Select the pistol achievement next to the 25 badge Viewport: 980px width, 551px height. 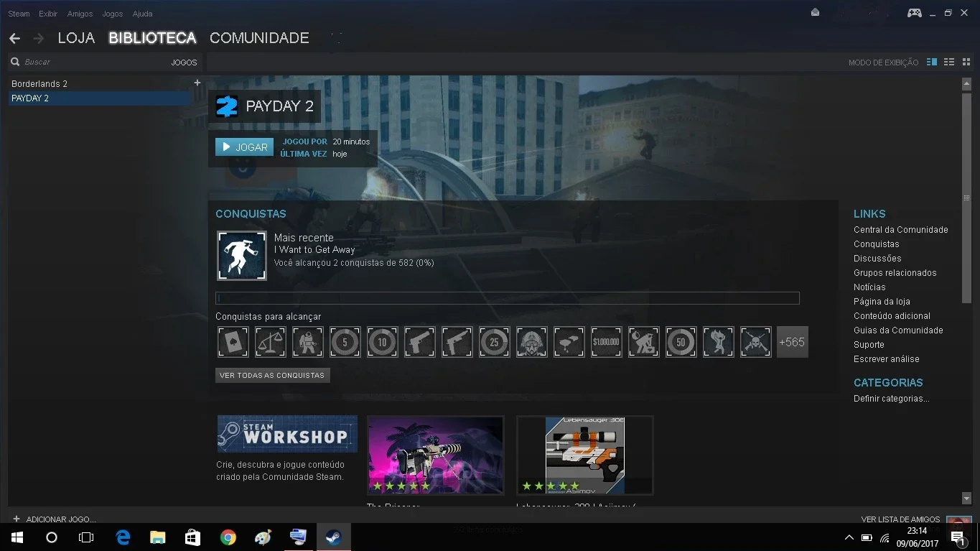(x=457, y=342)
